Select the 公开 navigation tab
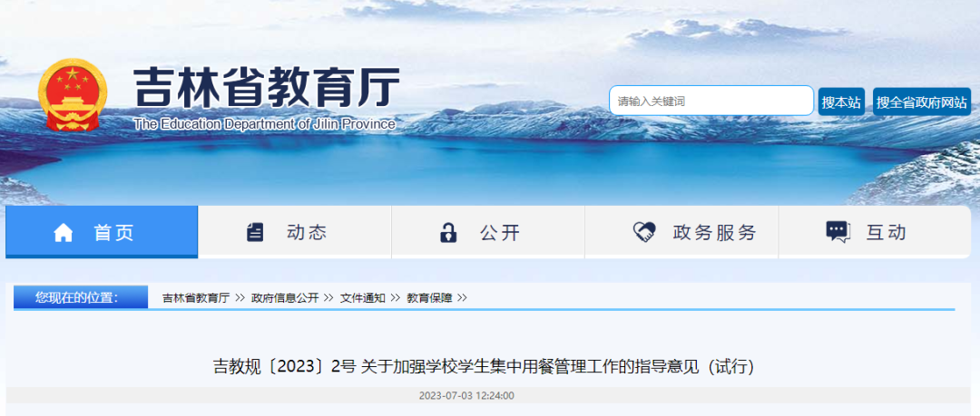Viewport: 980px width, 416px height. coord(488,232)
